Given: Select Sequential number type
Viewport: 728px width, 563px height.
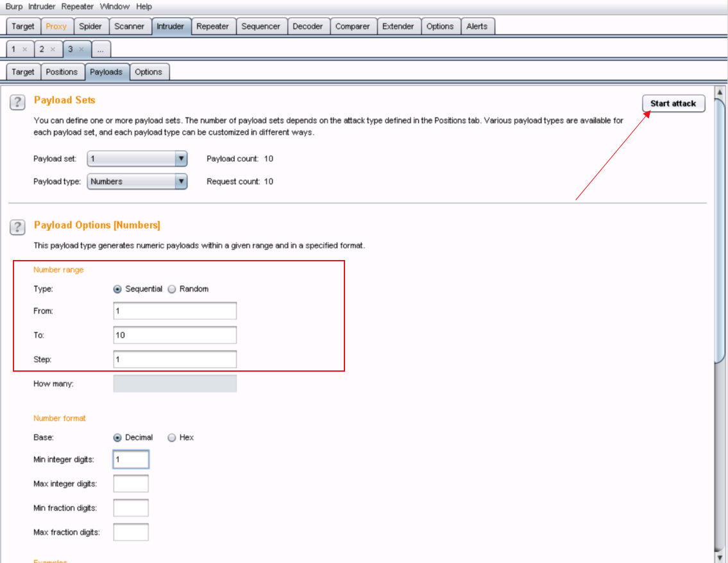Looking at the screenshot, I should (117, 289).
